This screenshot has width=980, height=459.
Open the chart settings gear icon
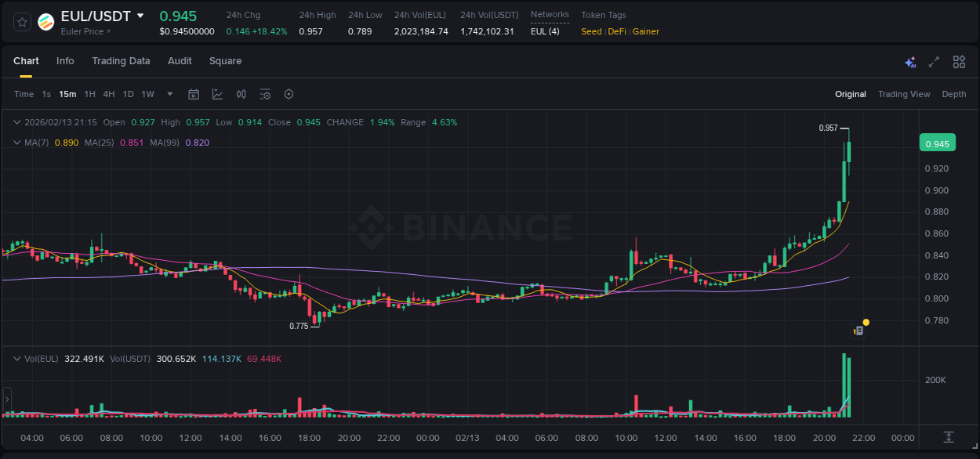289,94
